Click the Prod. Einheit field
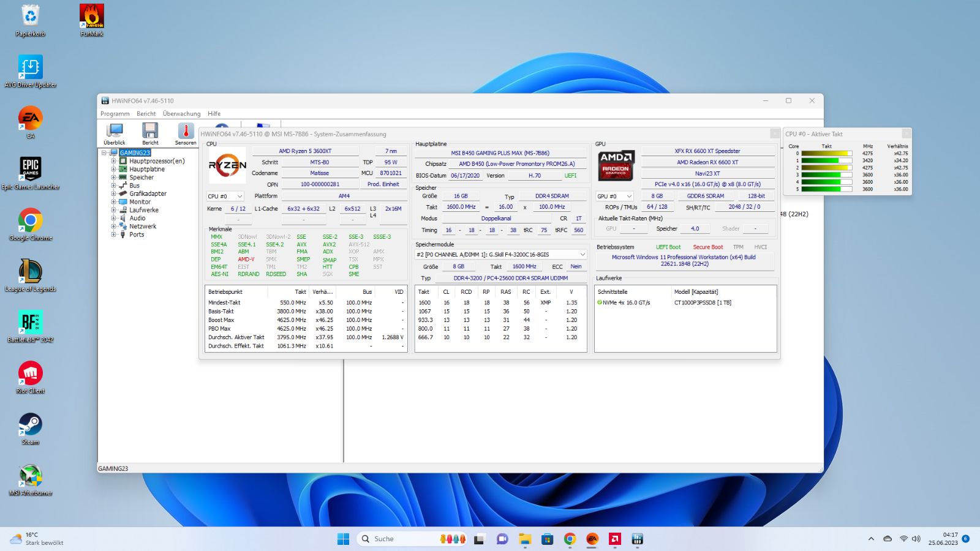Image resolution: width=980 pixels, height=551 pixels. pos(383,184)
